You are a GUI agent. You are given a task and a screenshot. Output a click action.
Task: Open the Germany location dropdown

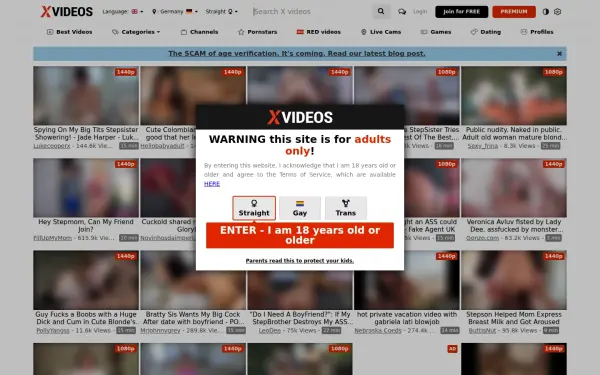pos(175,11)
